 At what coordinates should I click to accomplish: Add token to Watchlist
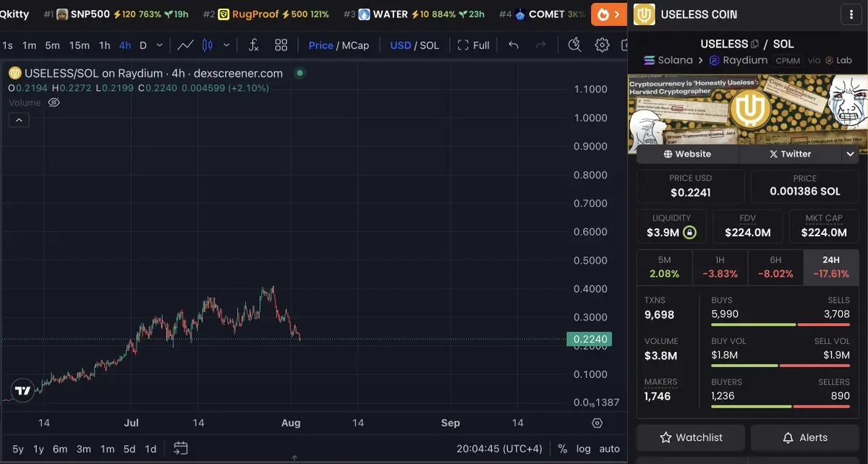coord(691,437)
